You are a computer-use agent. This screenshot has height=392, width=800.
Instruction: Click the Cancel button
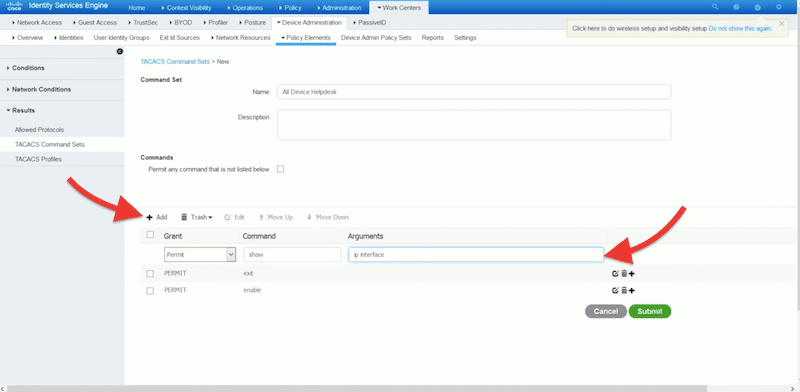coord(606,311)
